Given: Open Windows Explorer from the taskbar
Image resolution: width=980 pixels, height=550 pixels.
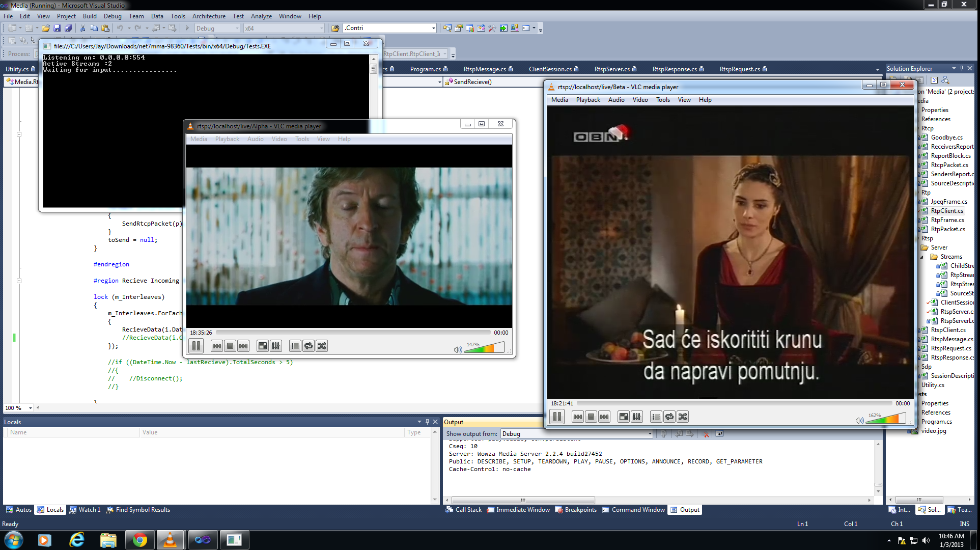Looking at the screenshot, I should 108,540.
